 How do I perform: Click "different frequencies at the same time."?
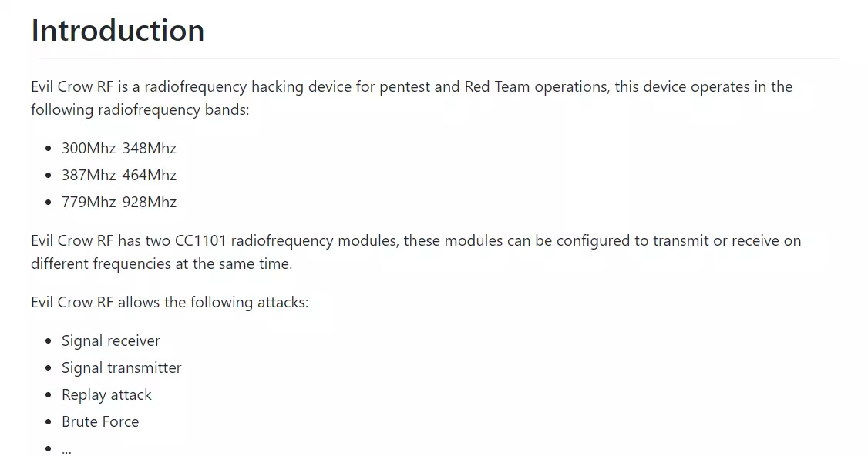click(162, 263)
